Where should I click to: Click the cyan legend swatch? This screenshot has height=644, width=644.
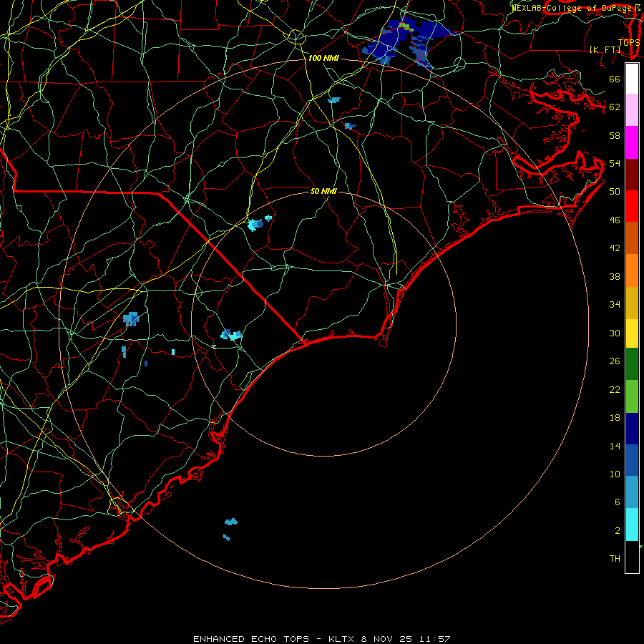coord(632,525)
